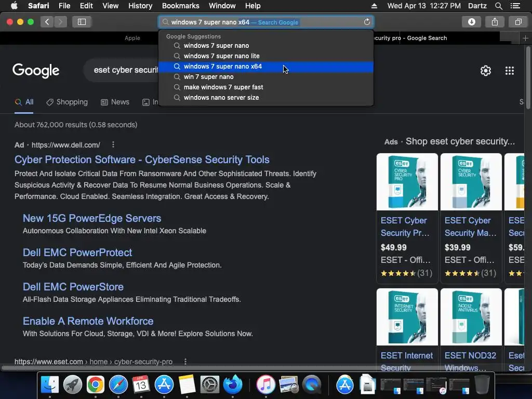Open Preview from the Dock
The image size is (532, 399).
pos(288,385)
